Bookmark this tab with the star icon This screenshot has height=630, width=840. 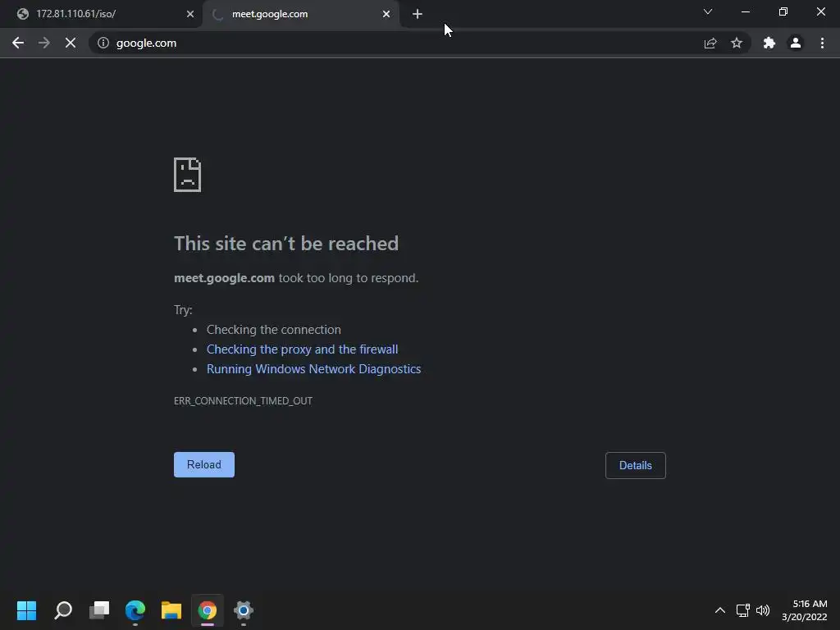pyautogui.click(x=737, y=43)
